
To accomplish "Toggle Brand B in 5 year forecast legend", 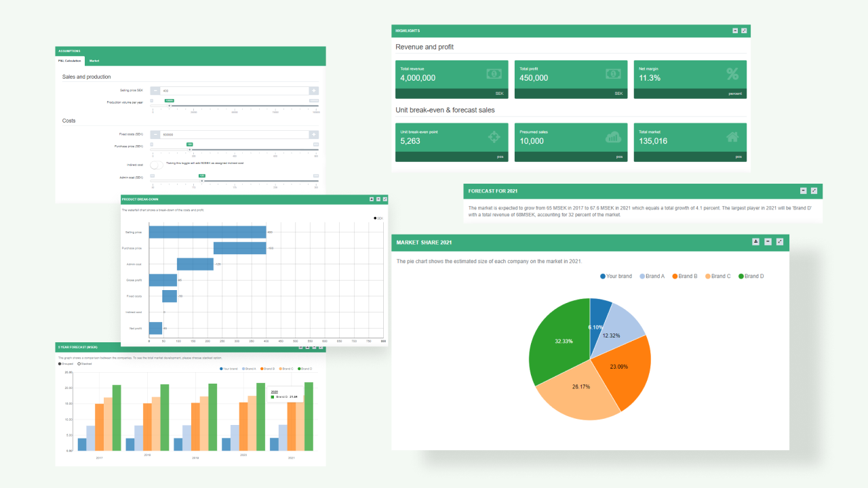I will coord(268,369).
